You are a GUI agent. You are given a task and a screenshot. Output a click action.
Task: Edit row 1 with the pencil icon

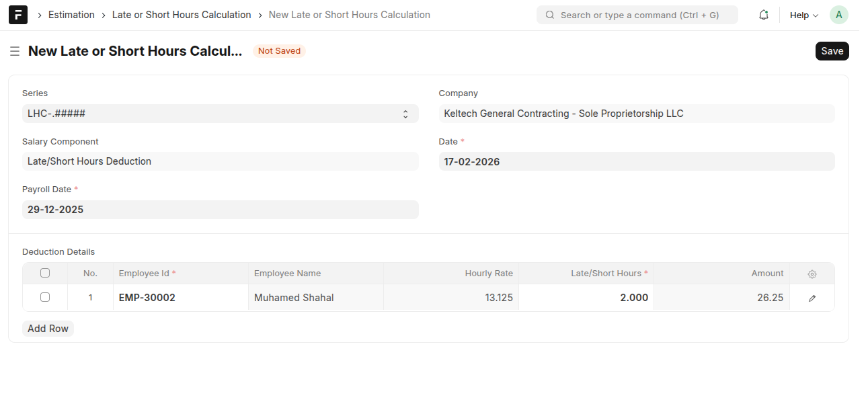click(x=812, y=298)
